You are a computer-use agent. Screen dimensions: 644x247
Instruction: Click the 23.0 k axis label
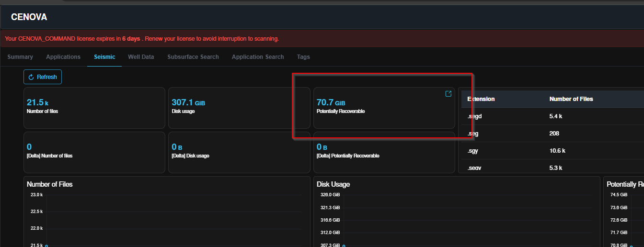click(x=36, y=195)
